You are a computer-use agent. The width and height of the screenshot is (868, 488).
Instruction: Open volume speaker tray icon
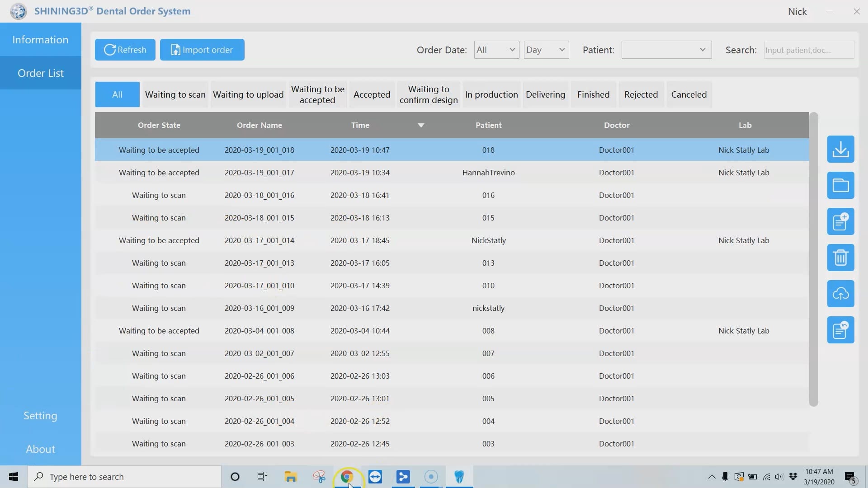(779, 477)
